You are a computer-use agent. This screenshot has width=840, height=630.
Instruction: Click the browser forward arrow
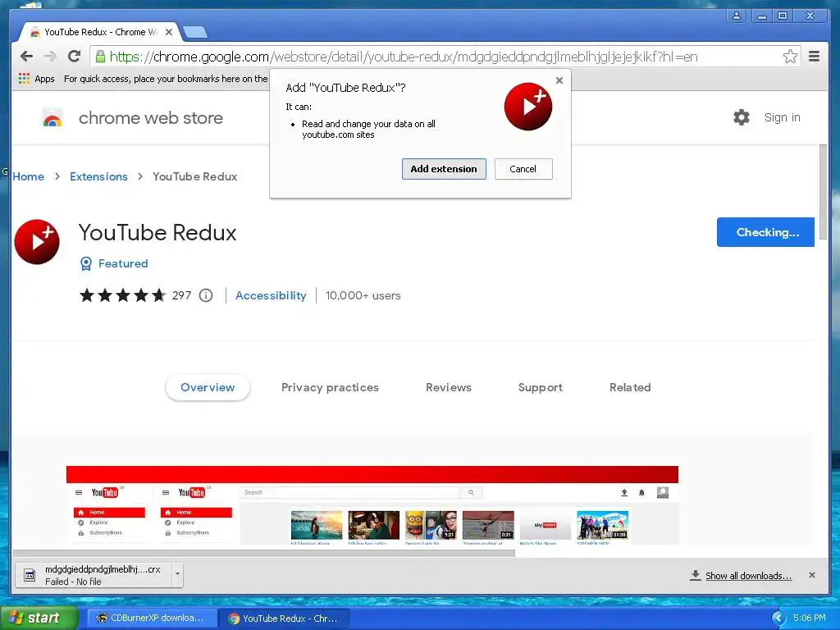click(50, 57)
